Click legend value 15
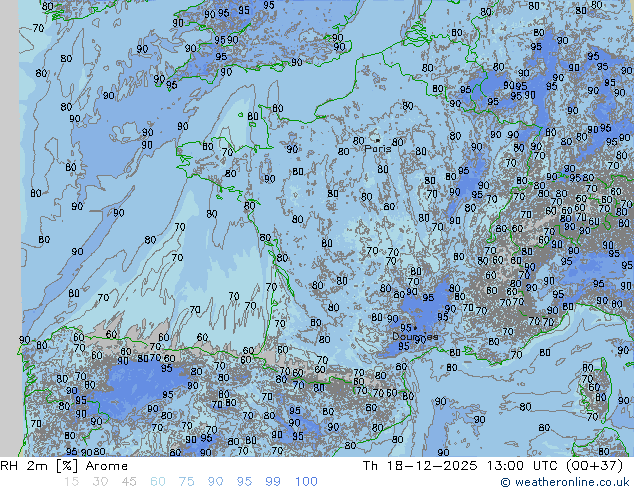The height and width of the screenshot is (490, 634). [71, 482]
